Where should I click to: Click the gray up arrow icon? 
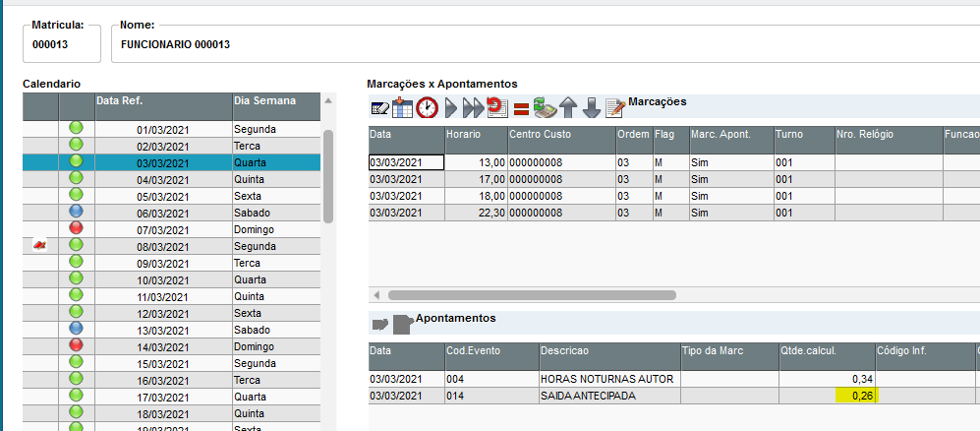click(x=567, y=107)
